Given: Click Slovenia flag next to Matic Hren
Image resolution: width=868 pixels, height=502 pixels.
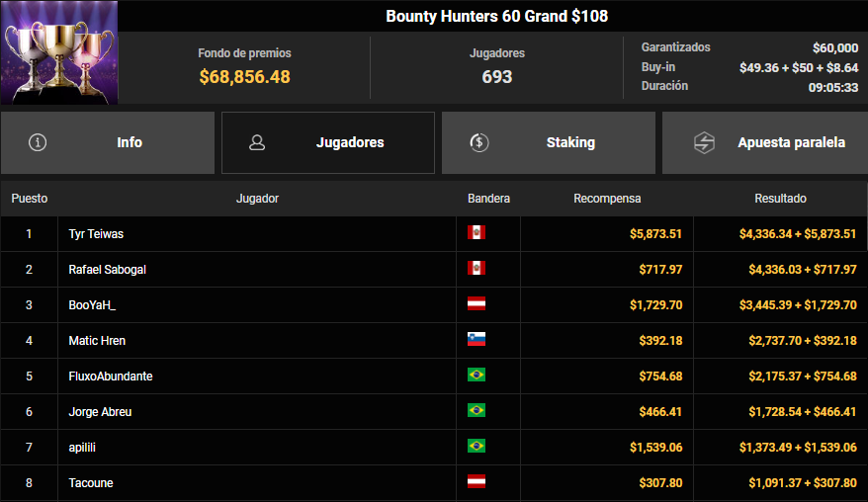Looking at the screenshot, I should 477,340.
